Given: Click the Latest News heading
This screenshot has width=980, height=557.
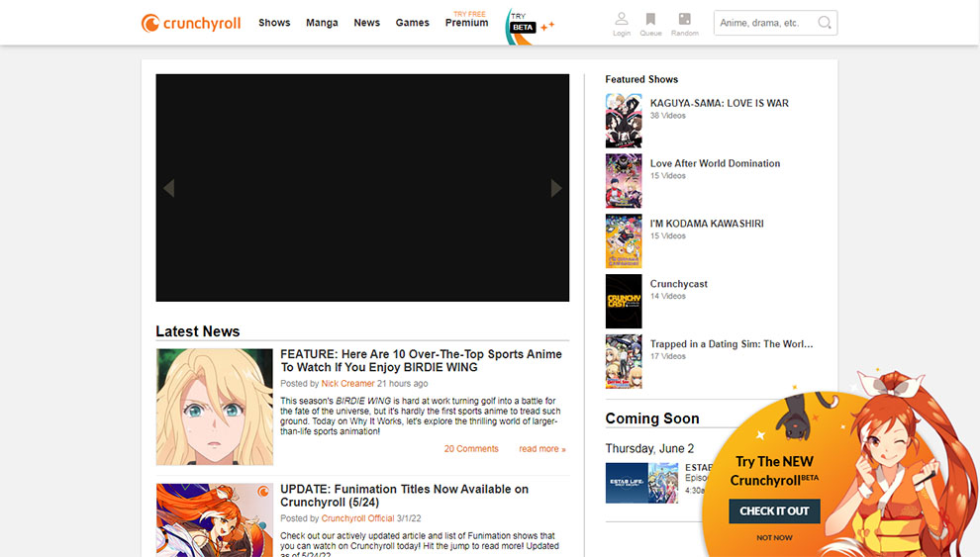Looking at the screenshot, I should tap(198, 331).
